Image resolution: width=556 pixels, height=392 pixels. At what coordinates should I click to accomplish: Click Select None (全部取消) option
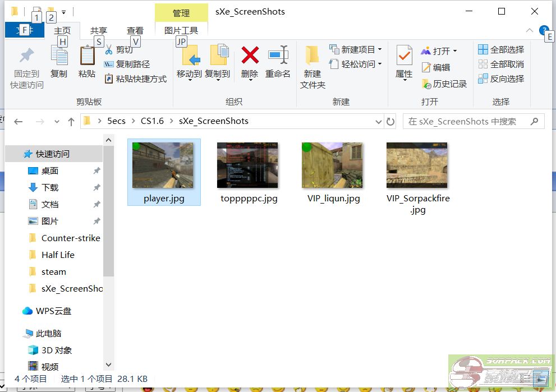tap(501, 64)
